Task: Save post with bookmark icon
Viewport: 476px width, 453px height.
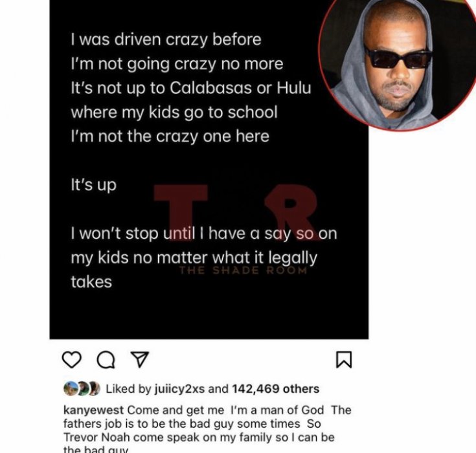Action: click(344, 360)
